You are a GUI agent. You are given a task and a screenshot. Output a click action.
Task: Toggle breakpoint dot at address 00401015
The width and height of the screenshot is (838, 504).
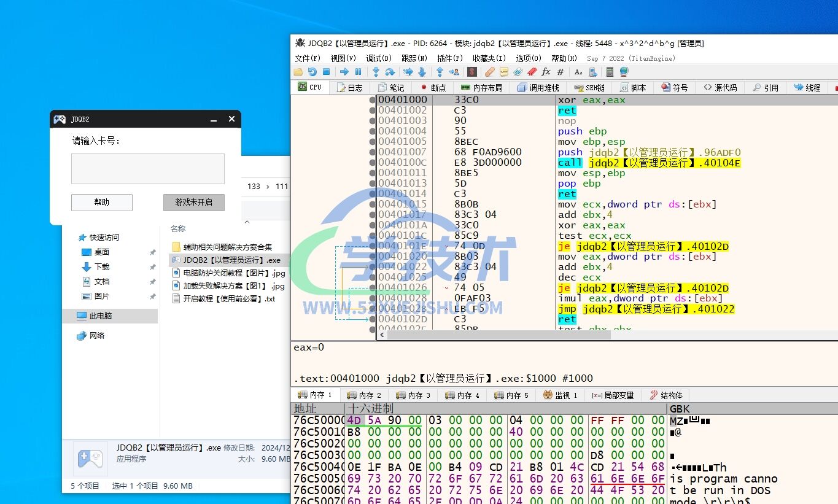pyautogui.click(x=373, y=204)
